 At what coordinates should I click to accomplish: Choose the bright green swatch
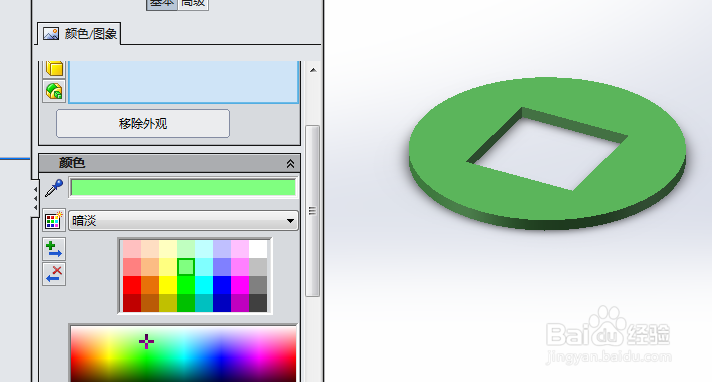[x=186, y=285]
